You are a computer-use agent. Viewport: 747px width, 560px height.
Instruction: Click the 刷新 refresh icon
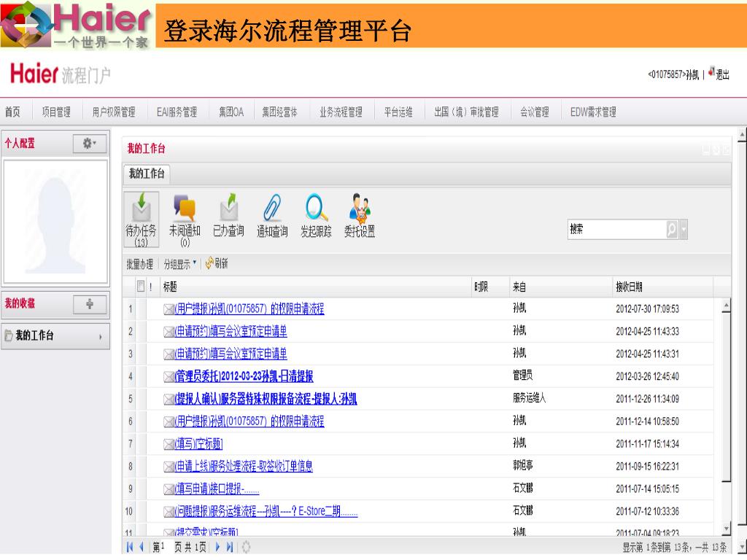point(209,263)
